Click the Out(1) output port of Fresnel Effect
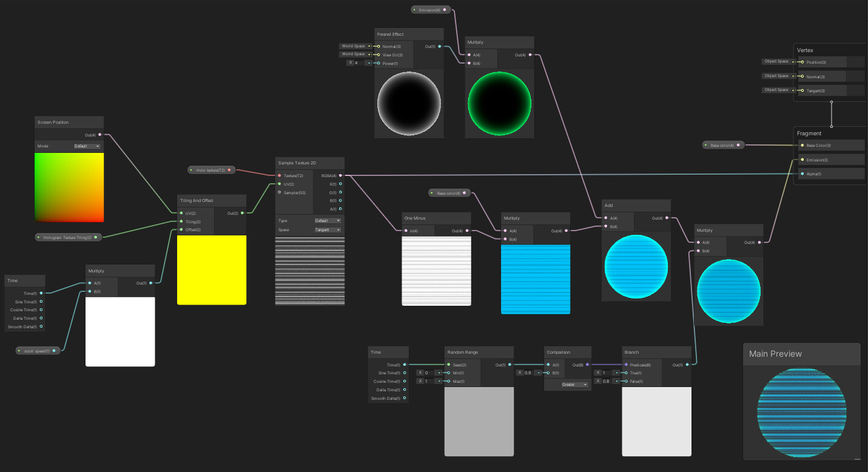 click(440, 46)
